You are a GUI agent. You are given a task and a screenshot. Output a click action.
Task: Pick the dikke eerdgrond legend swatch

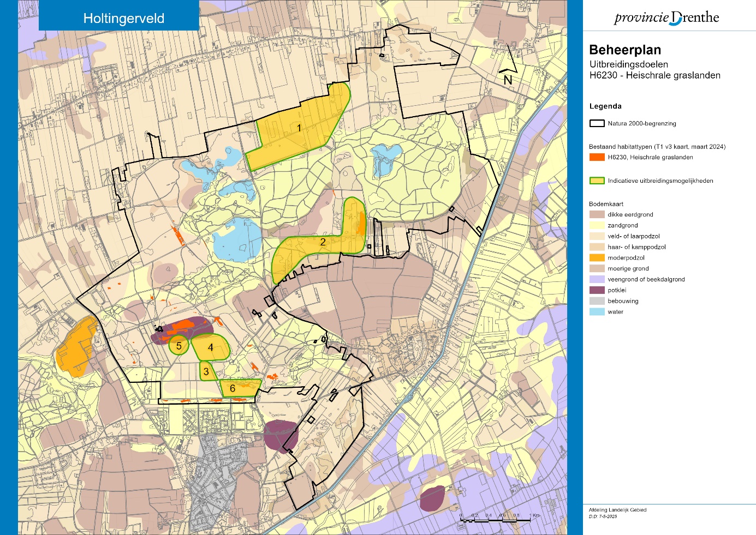597,214
